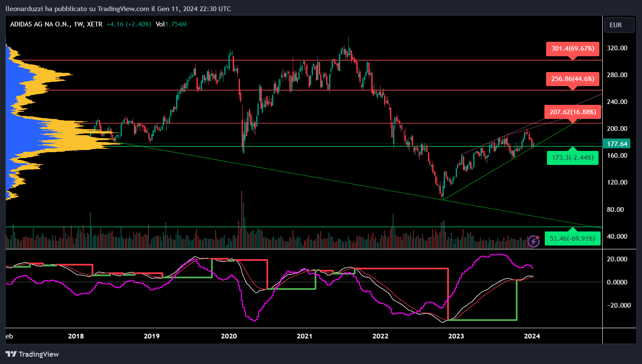Image resolution: width=642 pixels, height=364 pixels.
Task: Click the published-by header text line
Action: (118, 9)
